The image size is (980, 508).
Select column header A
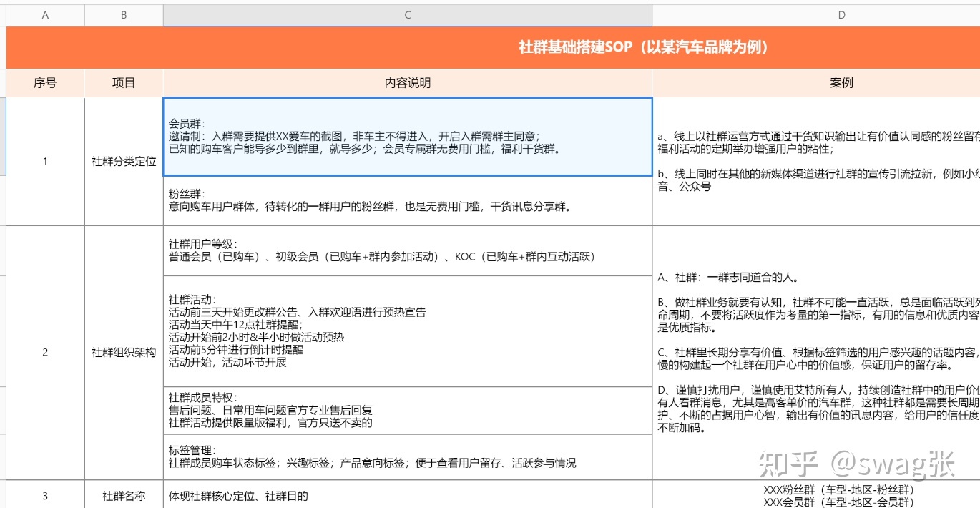tap(45, 14)
